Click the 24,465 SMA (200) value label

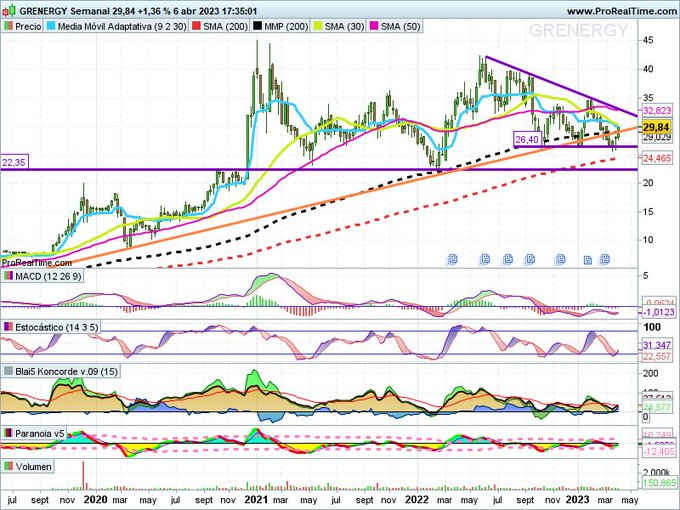pos(657,158)
